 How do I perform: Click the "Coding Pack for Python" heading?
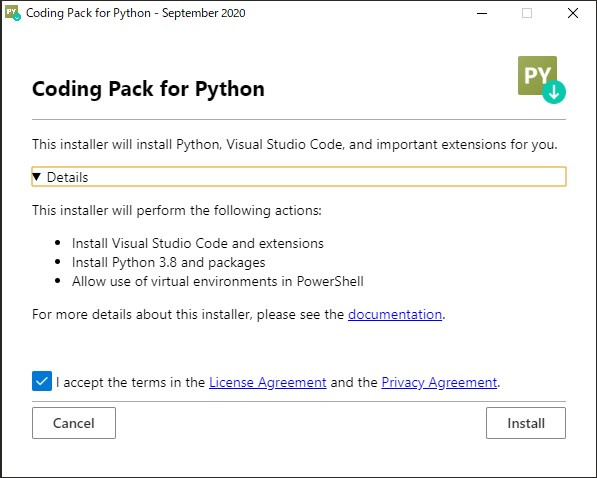click(148, 89)
